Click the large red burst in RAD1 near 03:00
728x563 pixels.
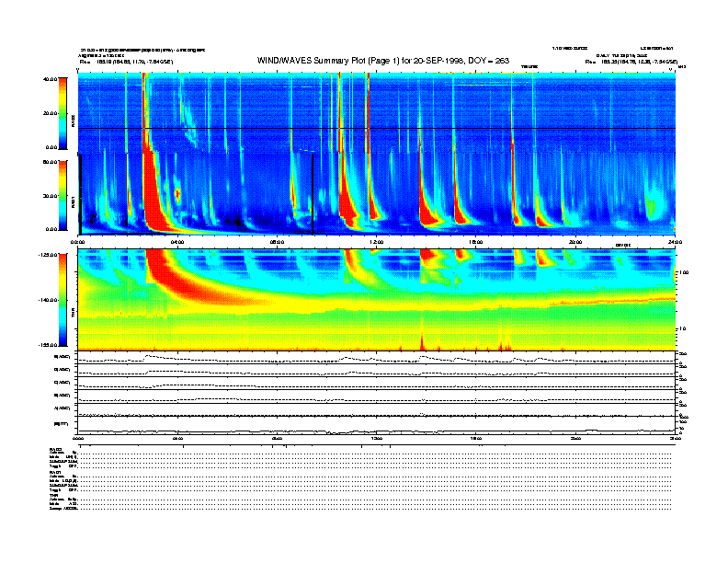154,195
